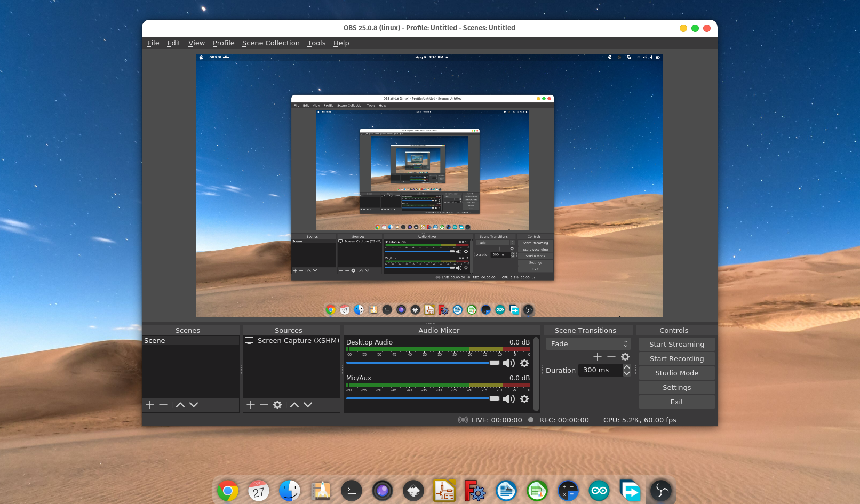Add a new source in Sources panel
The width and height of the screenshot is (860, 504).
pyautogui.click(x=251, y=405)
